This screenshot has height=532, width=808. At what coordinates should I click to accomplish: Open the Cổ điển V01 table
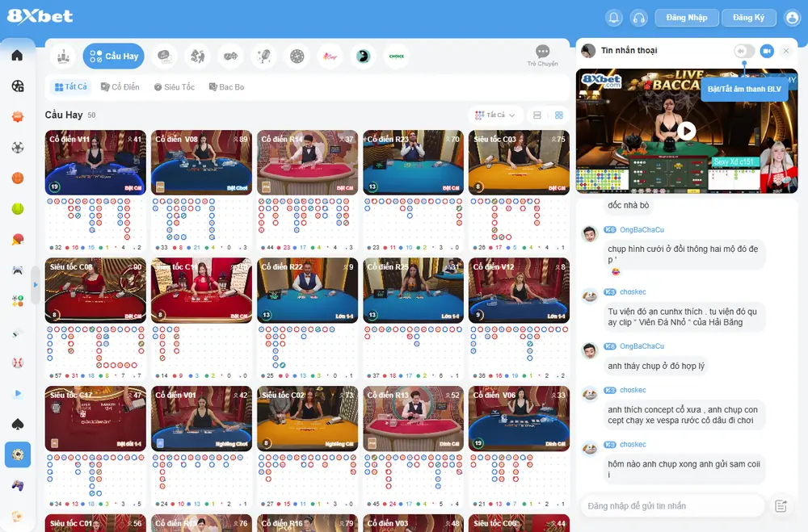point(201,419)
